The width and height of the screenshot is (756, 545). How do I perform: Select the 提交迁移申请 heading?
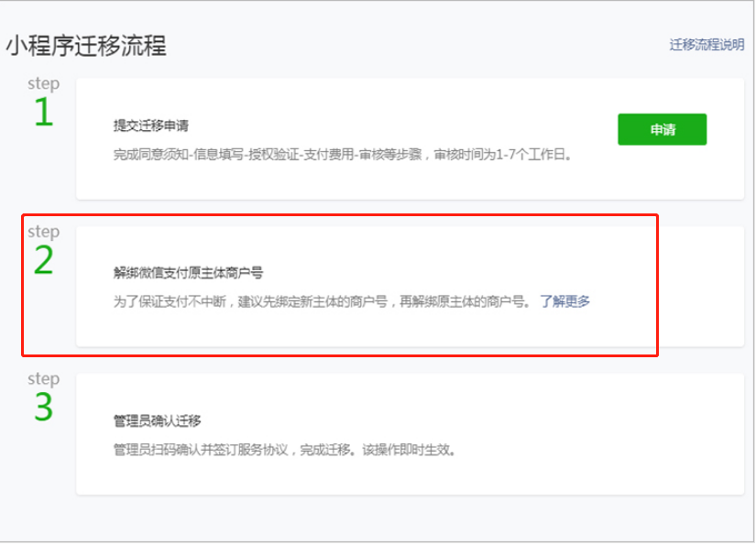pos(151,125)
